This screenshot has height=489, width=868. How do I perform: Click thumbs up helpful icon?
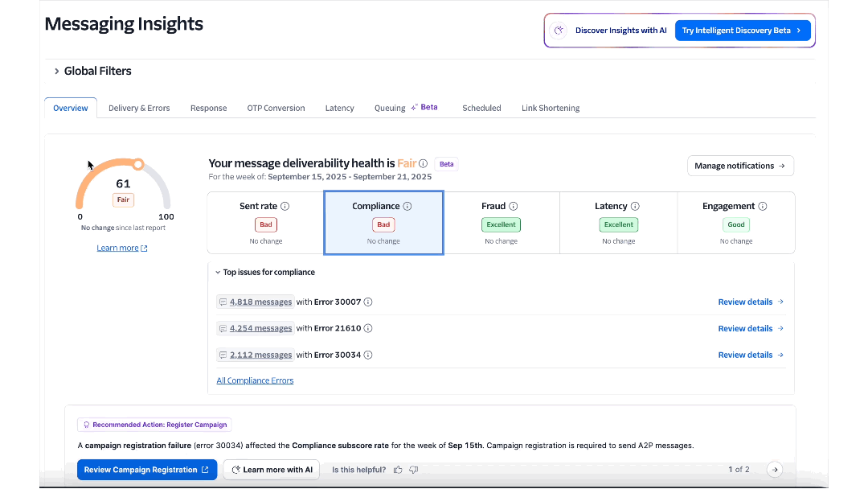398,470
